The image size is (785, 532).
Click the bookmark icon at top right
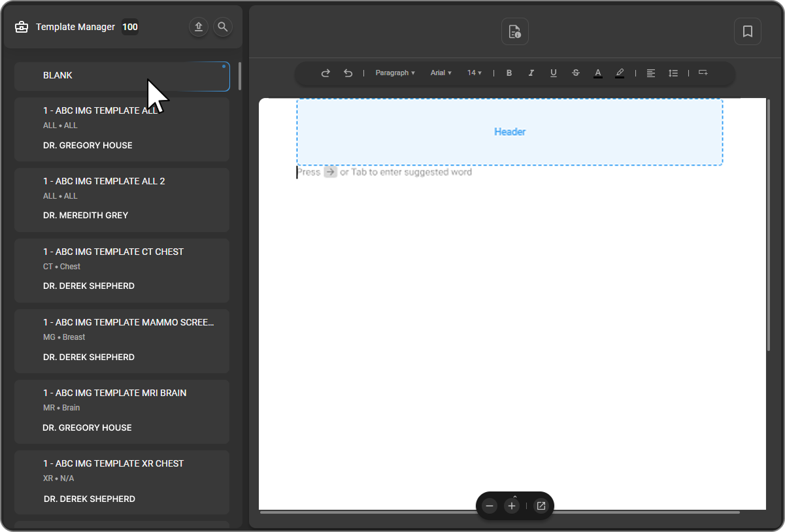pyautogui.click(x=748, y=31)
